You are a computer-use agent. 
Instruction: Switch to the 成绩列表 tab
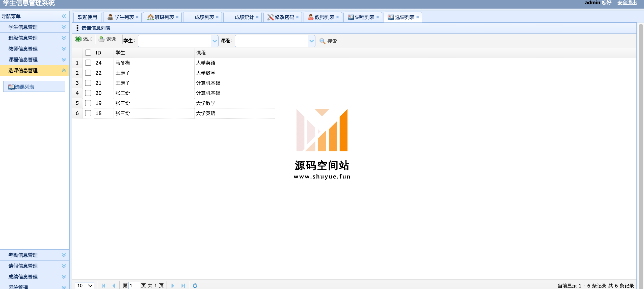coord(203,17)
